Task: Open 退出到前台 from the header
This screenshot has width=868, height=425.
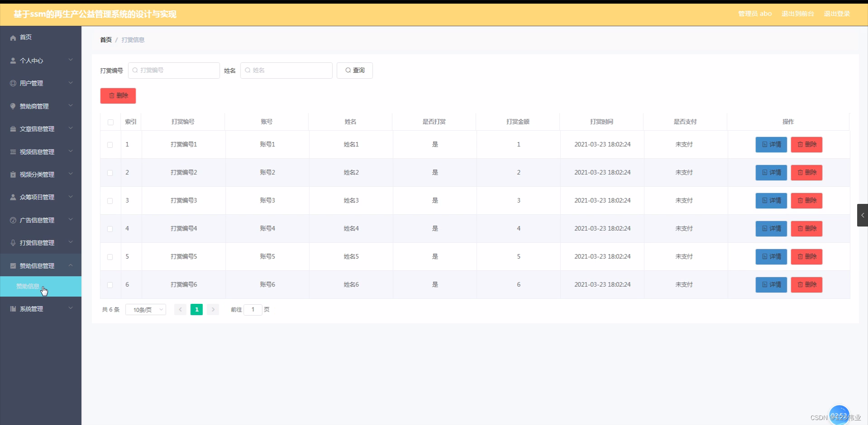Action: 797,14
